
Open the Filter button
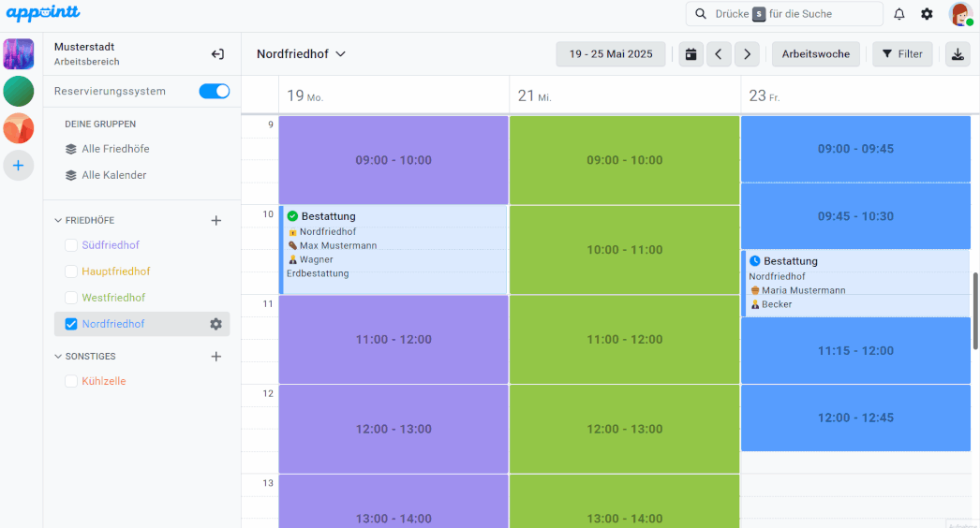902,53
